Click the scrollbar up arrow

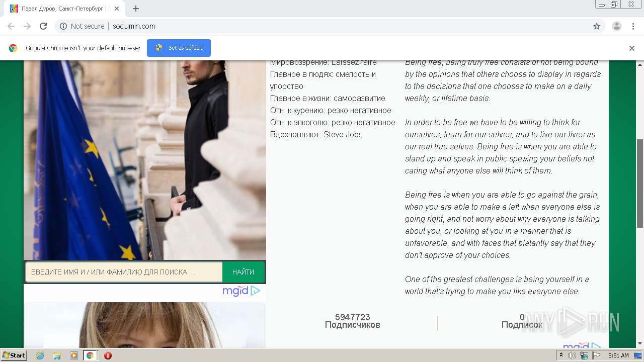640,65
